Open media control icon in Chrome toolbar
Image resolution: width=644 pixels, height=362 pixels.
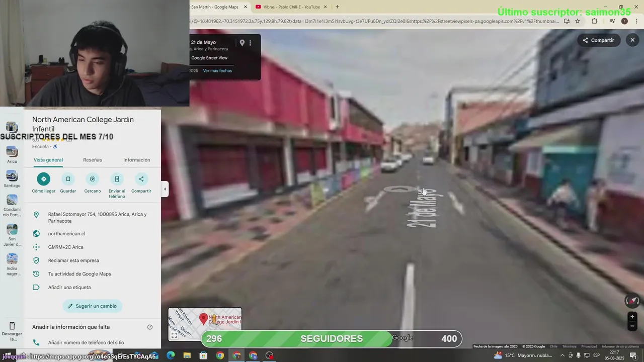612,21
